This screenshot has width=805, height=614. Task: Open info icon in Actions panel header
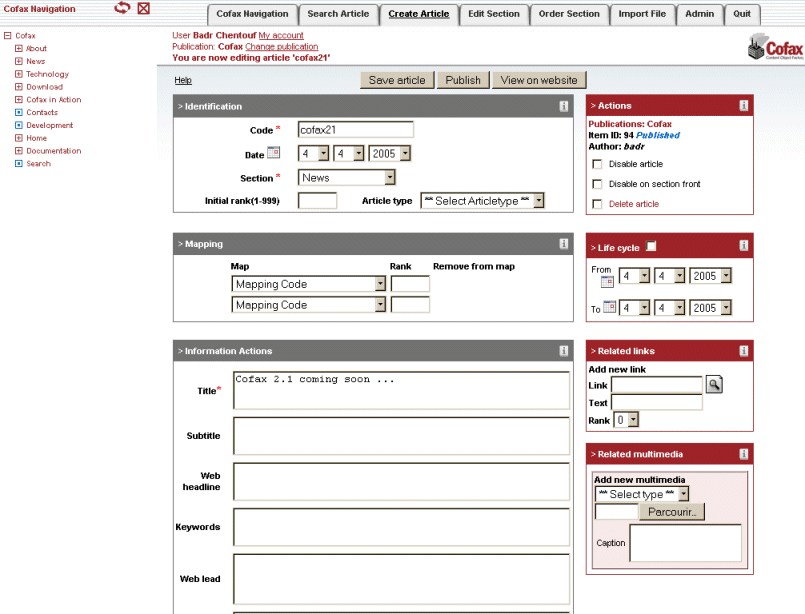[x=743, y=105]
